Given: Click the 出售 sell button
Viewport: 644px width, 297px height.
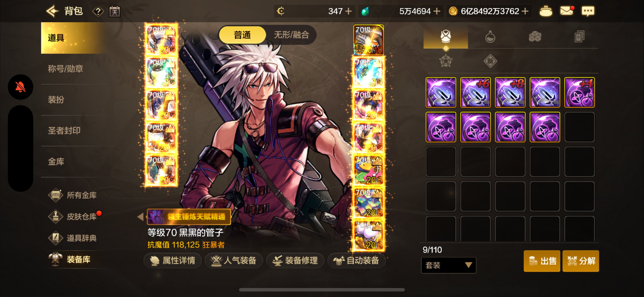Looking at the screenshot, I should click(x=542, y=261).
